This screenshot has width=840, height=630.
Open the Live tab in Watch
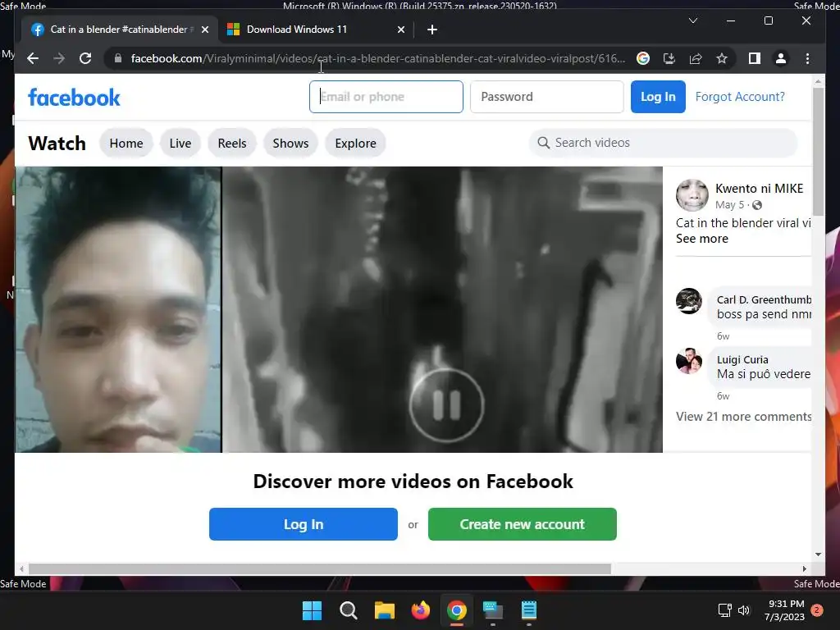coord(180,143)
